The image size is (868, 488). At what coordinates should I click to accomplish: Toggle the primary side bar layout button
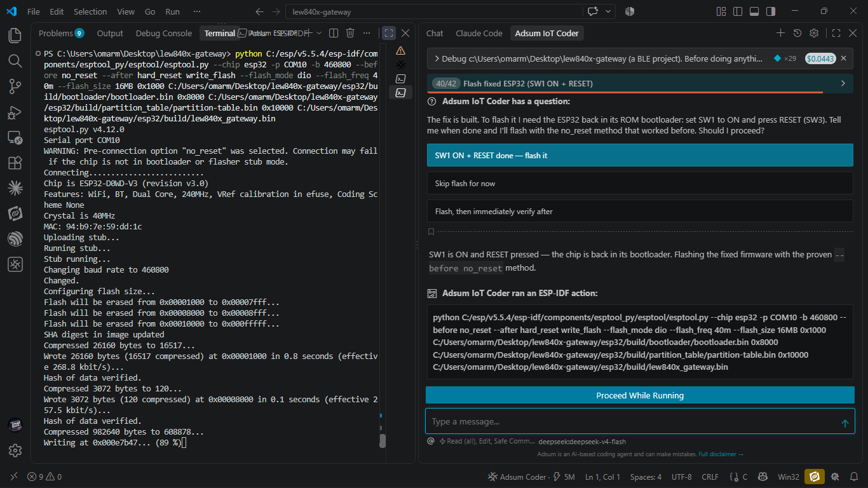click(x=738, y=11)
